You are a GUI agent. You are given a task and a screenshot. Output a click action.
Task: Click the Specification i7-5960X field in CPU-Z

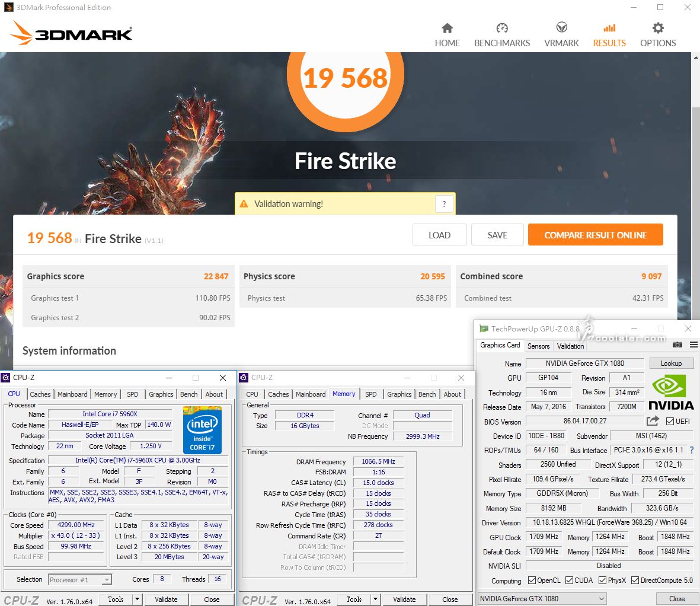coord(138,460)
